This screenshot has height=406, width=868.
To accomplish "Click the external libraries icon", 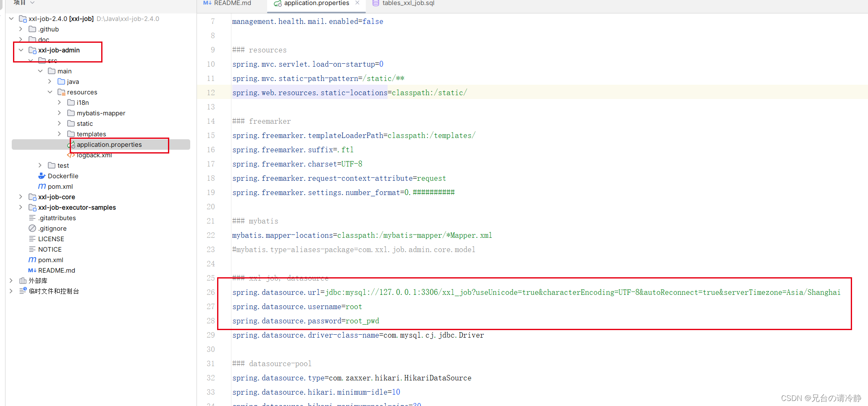I will click(x=23, y=281).
